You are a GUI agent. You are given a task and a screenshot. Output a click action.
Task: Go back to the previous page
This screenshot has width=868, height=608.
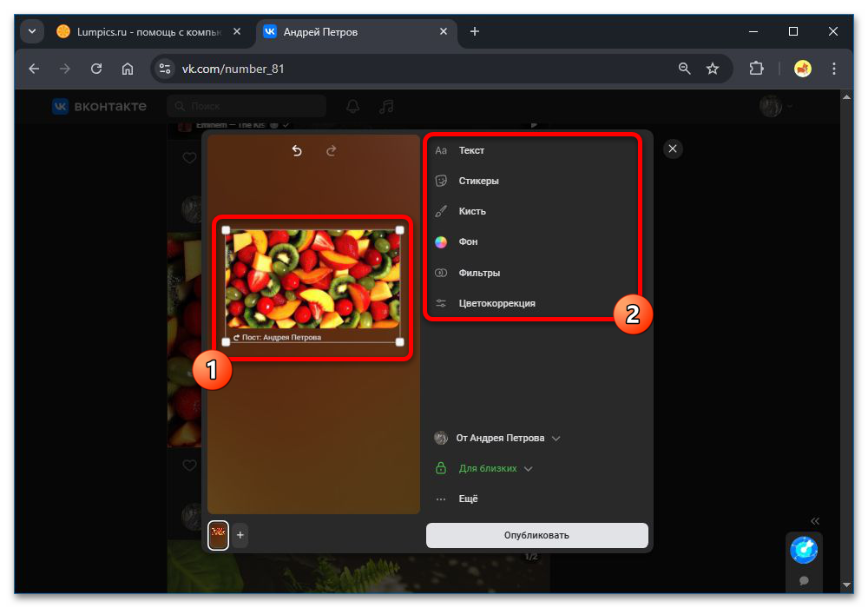click(x=35, y=69)
